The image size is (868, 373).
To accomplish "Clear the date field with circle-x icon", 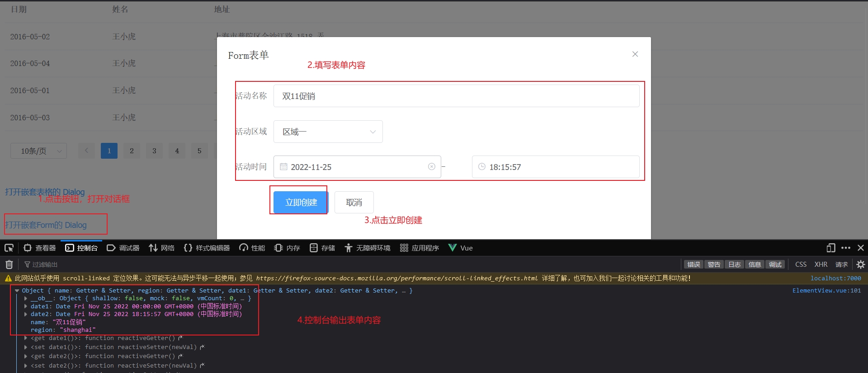I will [x=431, y=167].
